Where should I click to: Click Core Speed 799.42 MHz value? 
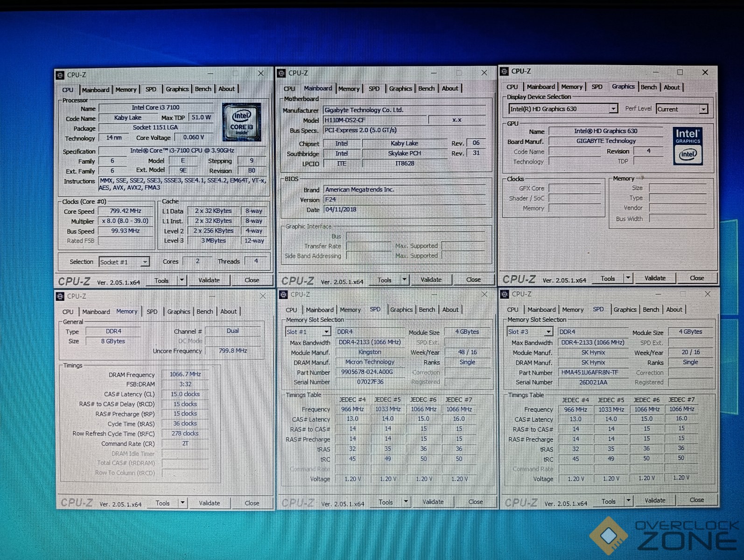click(x=126, y=211)
